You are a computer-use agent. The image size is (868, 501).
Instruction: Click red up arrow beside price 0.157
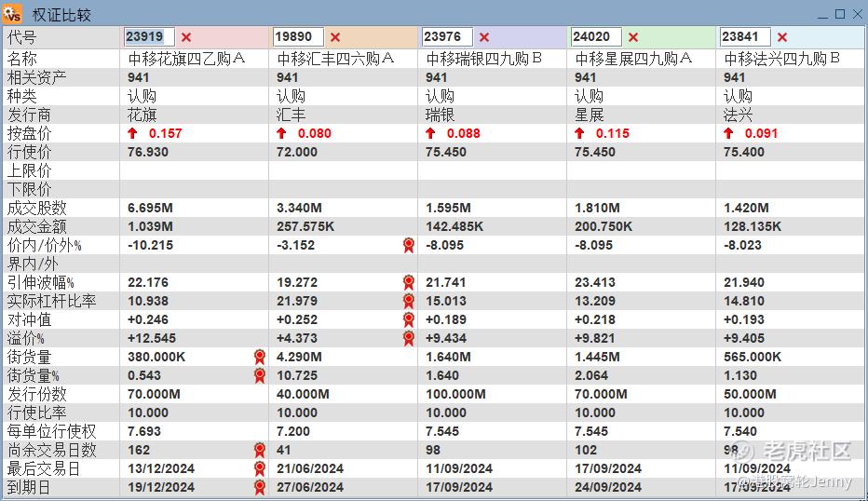pos(132,133)
